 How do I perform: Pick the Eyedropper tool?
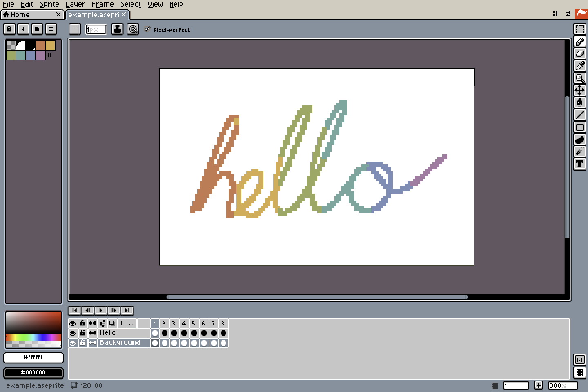coord(579,66)
